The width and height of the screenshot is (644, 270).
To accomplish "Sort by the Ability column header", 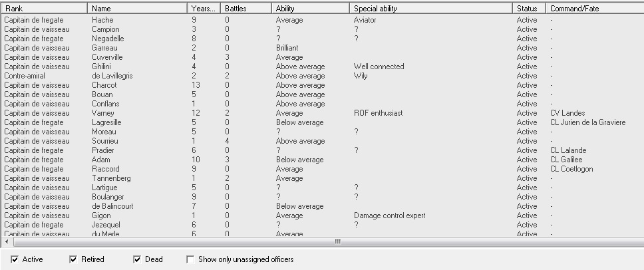I will [311, 8].
